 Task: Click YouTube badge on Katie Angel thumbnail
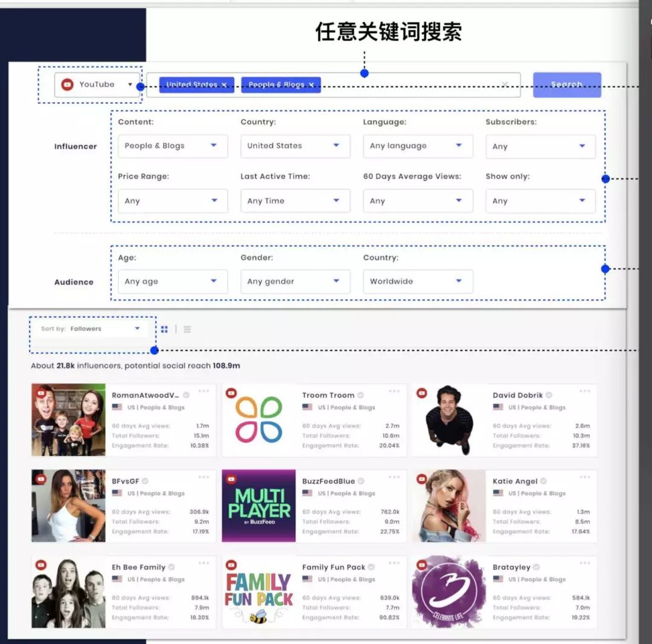coord(421,479)
